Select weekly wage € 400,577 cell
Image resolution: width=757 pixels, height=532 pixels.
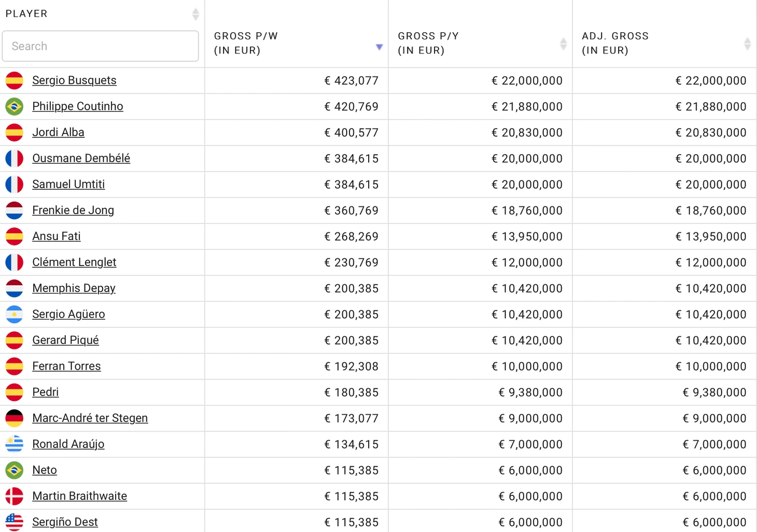(297, 132)
